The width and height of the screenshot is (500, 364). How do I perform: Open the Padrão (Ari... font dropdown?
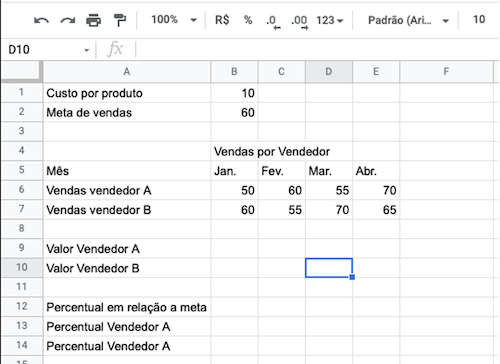(x=408, y=20)
